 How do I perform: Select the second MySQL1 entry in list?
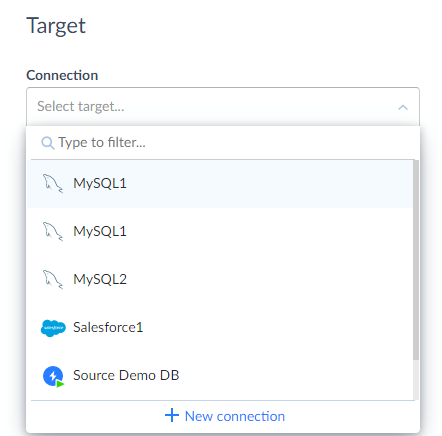[x=220, y=231]
